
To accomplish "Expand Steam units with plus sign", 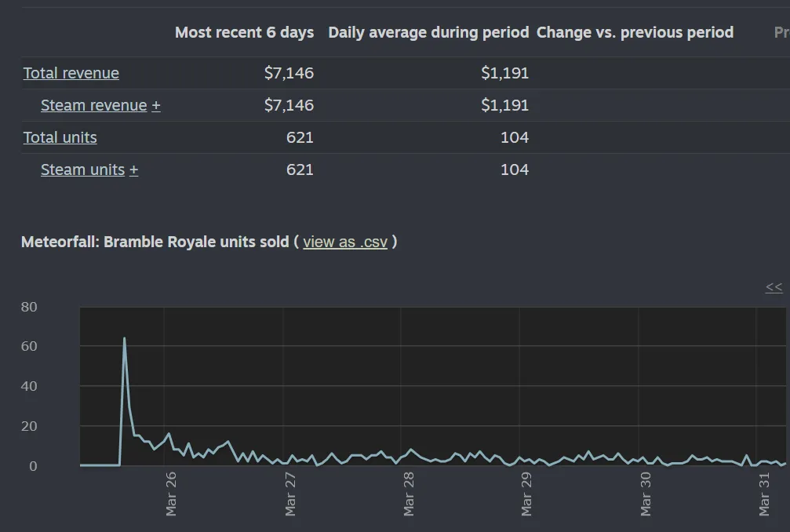I will (133, 169).
